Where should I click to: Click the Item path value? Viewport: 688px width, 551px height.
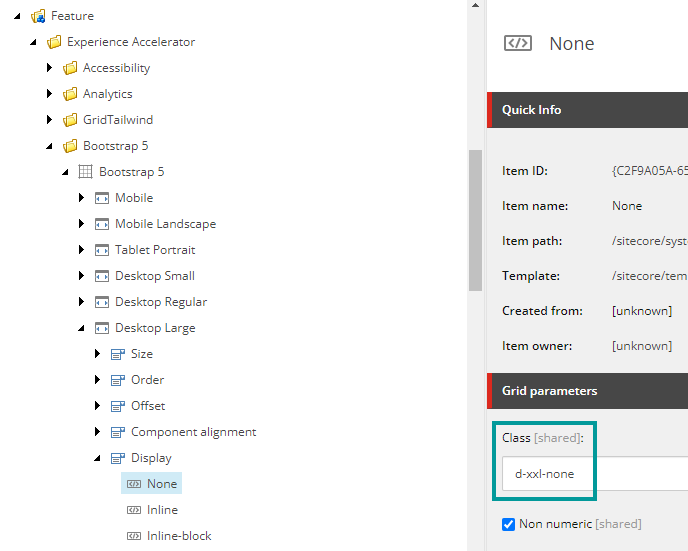tap(650, 241)
